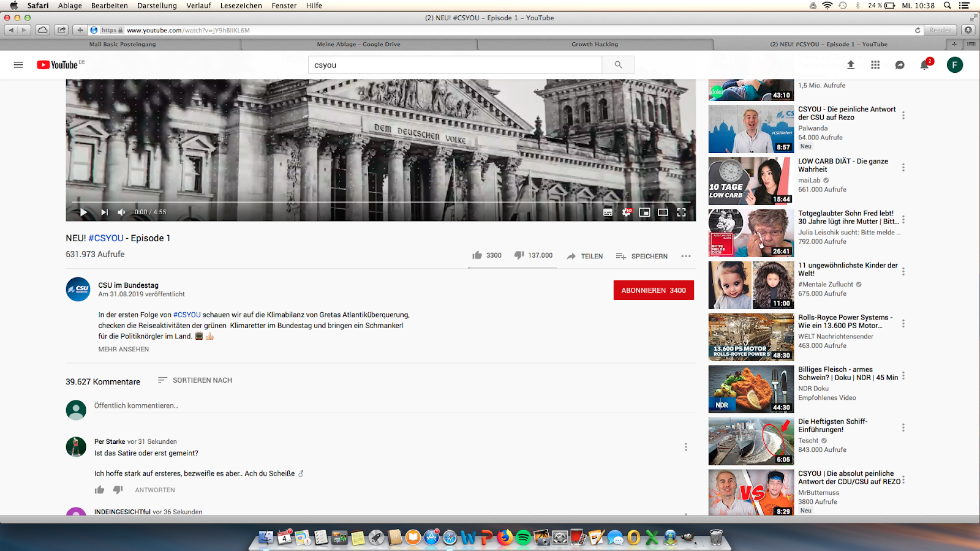980x551 pixels.
Task: Open the Spotlight search icon in the menu bar
Action: coord(947,6)
